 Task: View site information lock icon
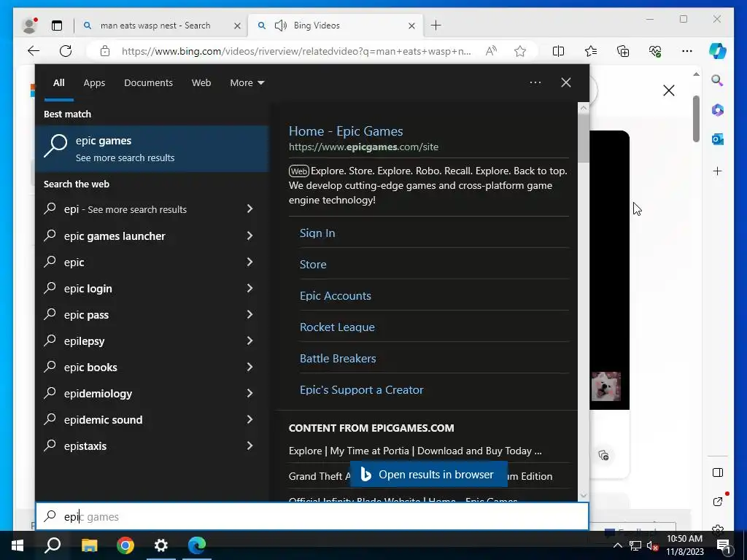coord(105,51)
